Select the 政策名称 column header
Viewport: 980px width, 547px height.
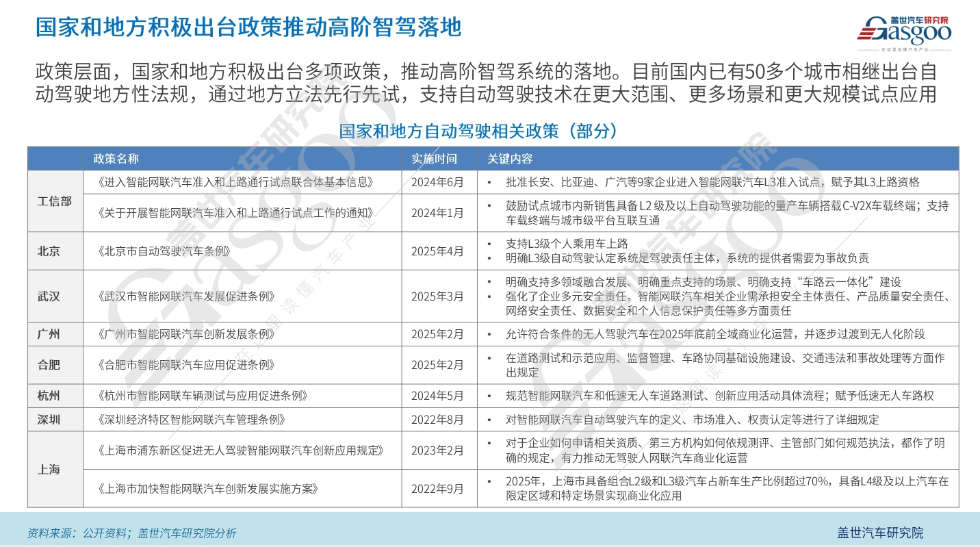coord(116,159)
